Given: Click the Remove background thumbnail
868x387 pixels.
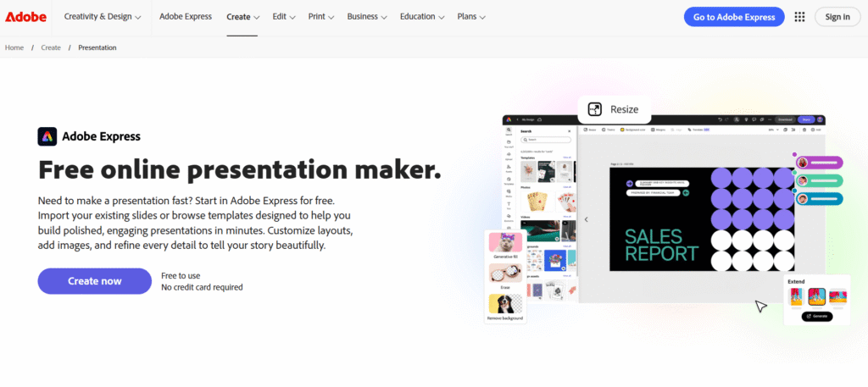Looking at the screenshot, I should click(505, 304).
